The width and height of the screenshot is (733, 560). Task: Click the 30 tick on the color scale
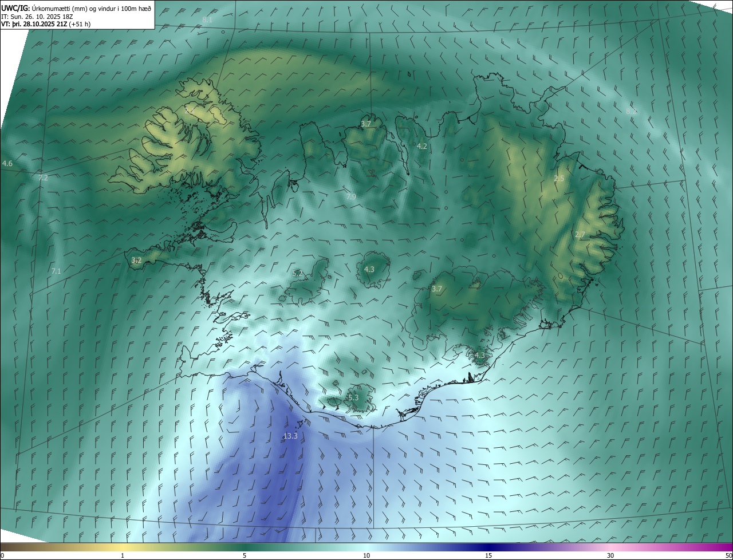[610, 555]
